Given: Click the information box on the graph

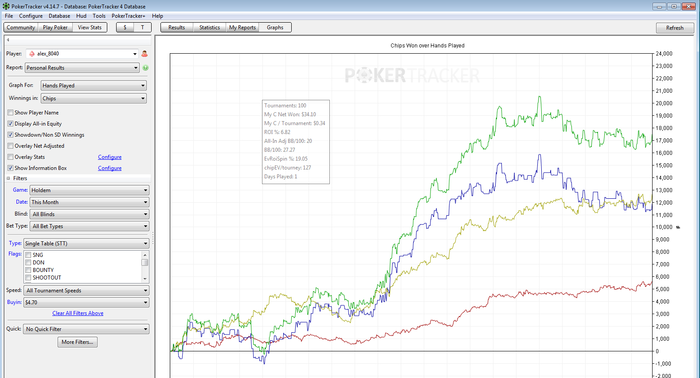Looking at the screenshot, I should [x=296, y=141].
